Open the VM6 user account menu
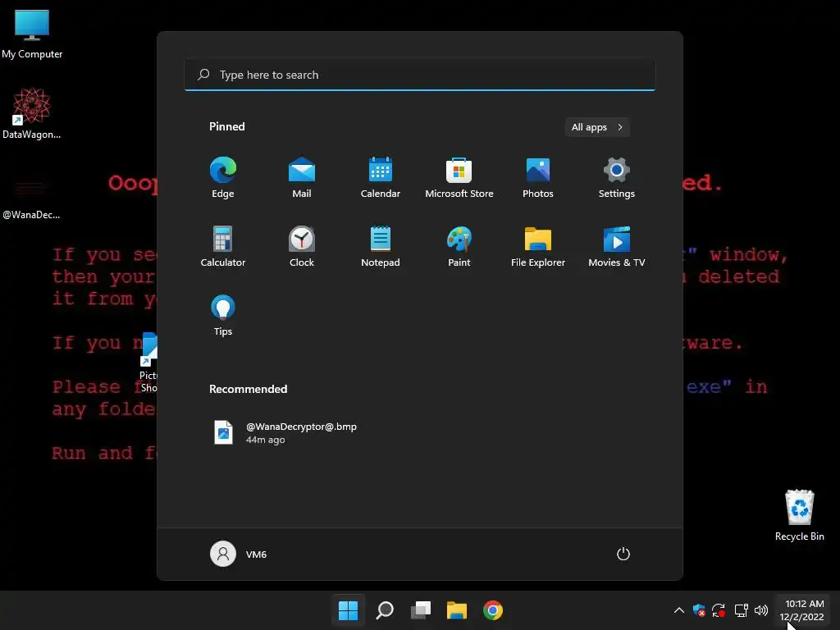The width and height of the screenshot is (840, 630). [x=239, y=554]
